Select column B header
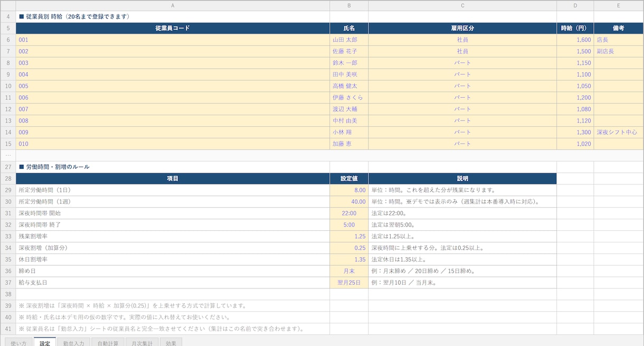The height and width of the screenshot is (346, 644). [349, 5]
